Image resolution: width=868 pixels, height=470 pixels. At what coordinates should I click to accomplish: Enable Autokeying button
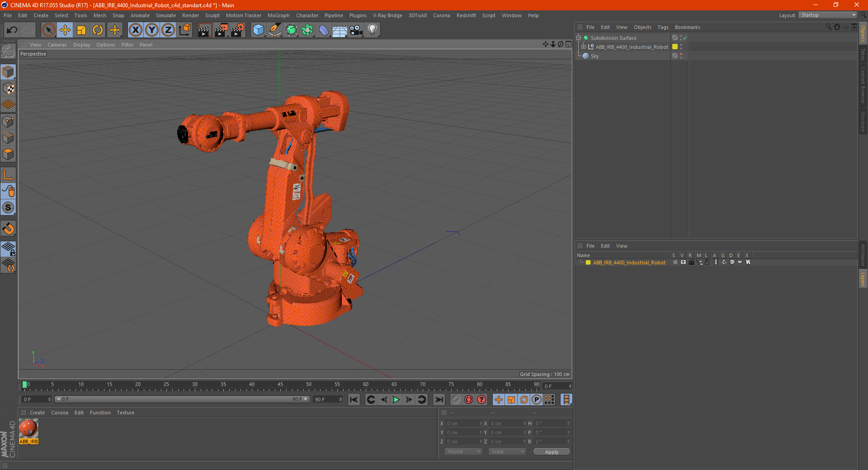point(469,399)
